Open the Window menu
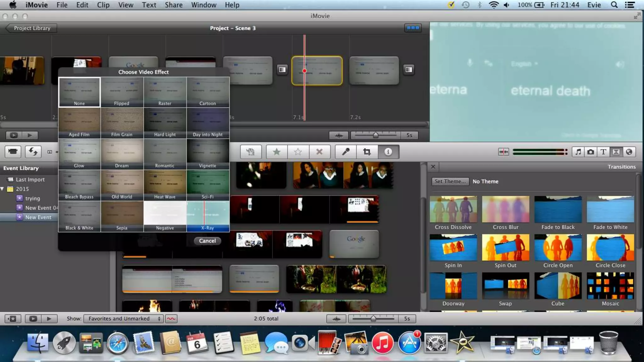 [204, 5]
